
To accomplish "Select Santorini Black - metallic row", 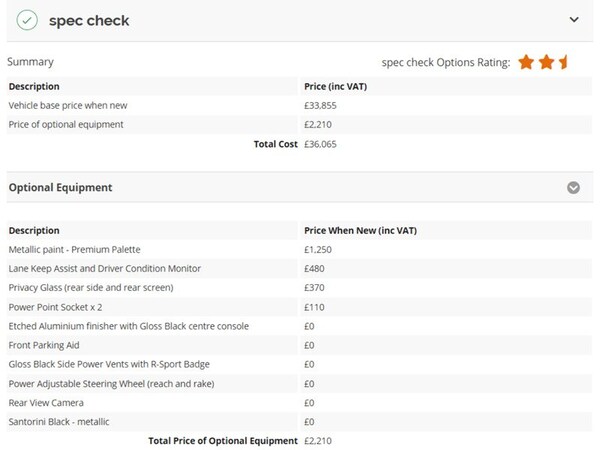I will (62, 421).
